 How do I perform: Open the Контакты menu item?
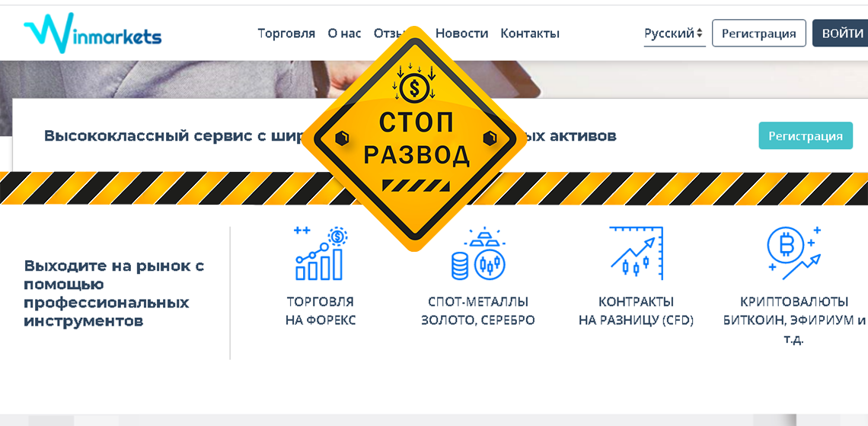tap(530, 33)
